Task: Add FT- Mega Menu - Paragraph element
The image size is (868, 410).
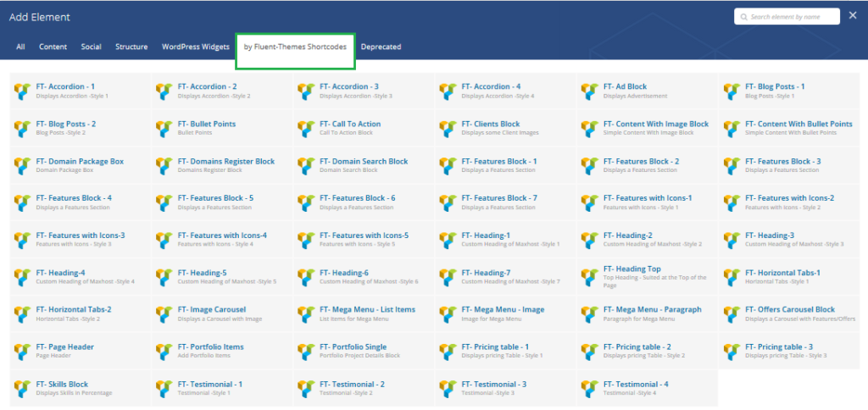Action: (x=652, y=310)
